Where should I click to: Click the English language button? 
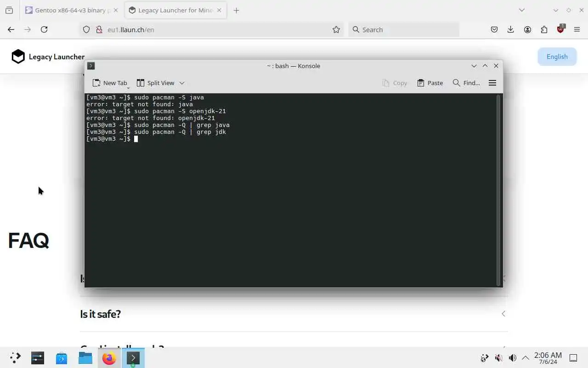click(x=557, y=57)
